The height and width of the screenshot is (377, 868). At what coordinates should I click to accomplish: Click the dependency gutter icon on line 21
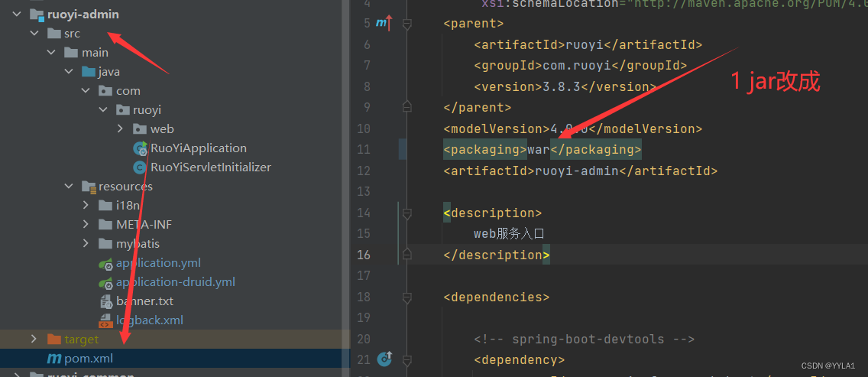point(384,359)
